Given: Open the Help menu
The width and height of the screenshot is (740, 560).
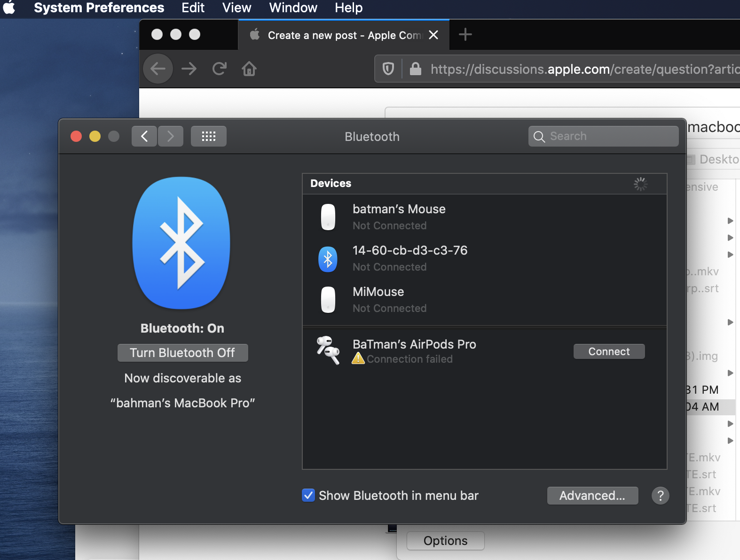Looking at the screenshot, I should (348, 8).
